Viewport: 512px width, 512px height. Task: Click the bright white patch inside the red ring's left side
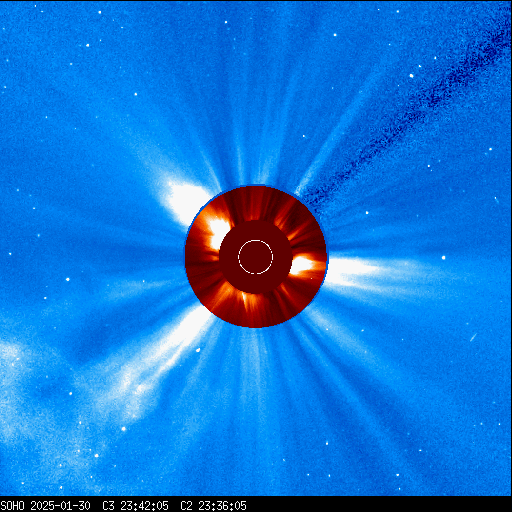point(217,232)
